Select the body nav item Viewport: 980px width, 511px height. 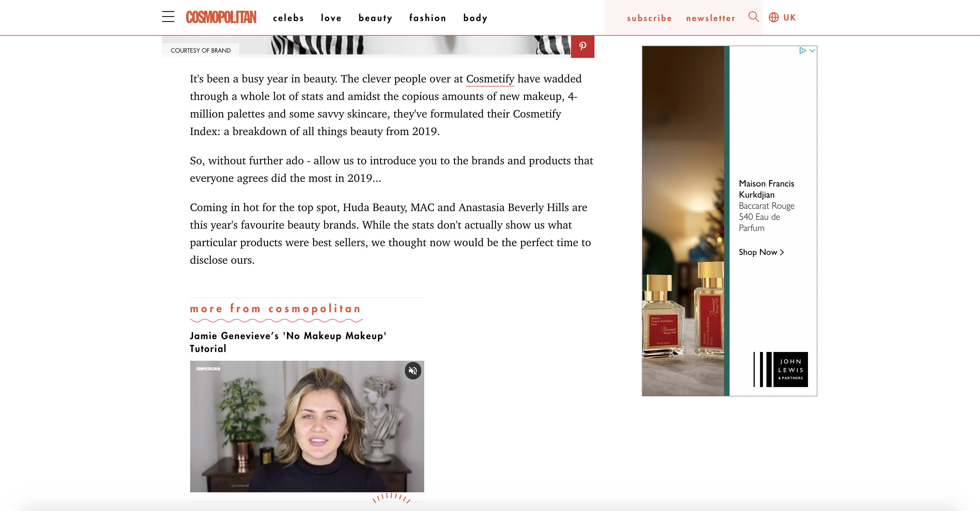(475, 18)
